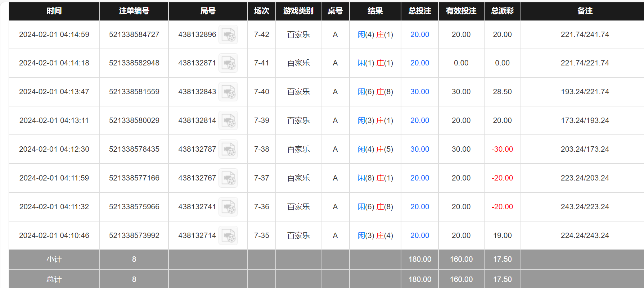The width and height of the screenshot is (644, 288).
Task: Click the 游戏类别 column header
Action: pyautogui.click(x=298, y=11)
